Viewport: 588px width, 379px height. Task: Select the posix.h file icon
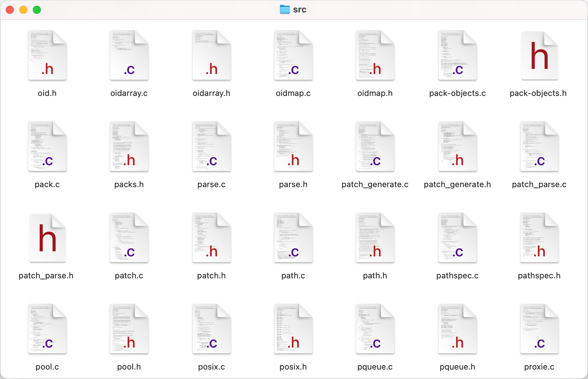[x=293, y=329]
